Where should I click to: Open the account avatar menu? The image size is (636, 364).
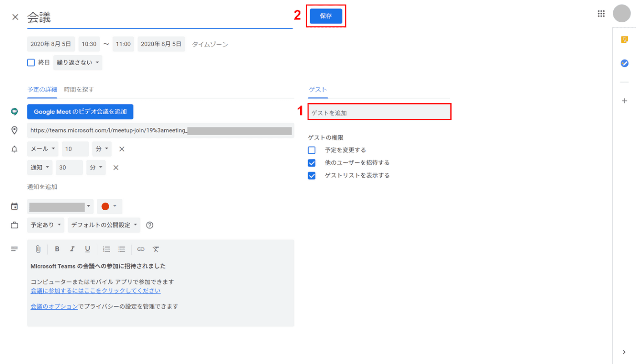click(621, 13)
